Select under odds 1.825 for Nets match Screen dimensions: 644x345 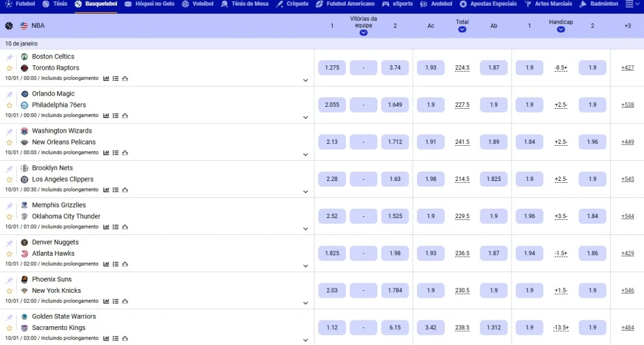coord(494,179)
